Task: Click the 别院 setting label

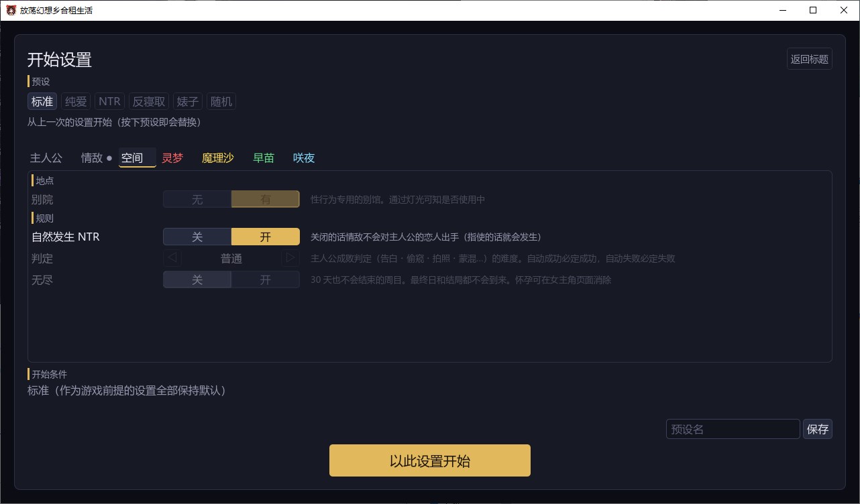Action: (42, 199)
